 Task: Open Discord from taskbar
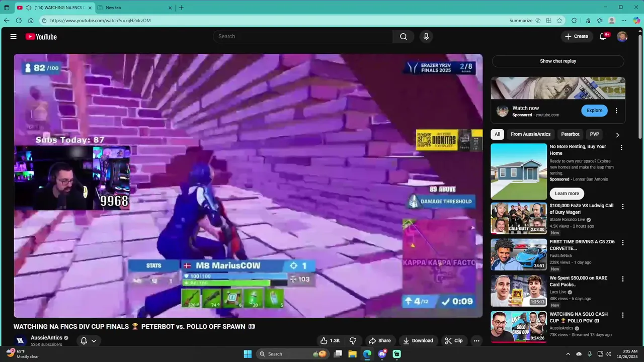(382, 354)
